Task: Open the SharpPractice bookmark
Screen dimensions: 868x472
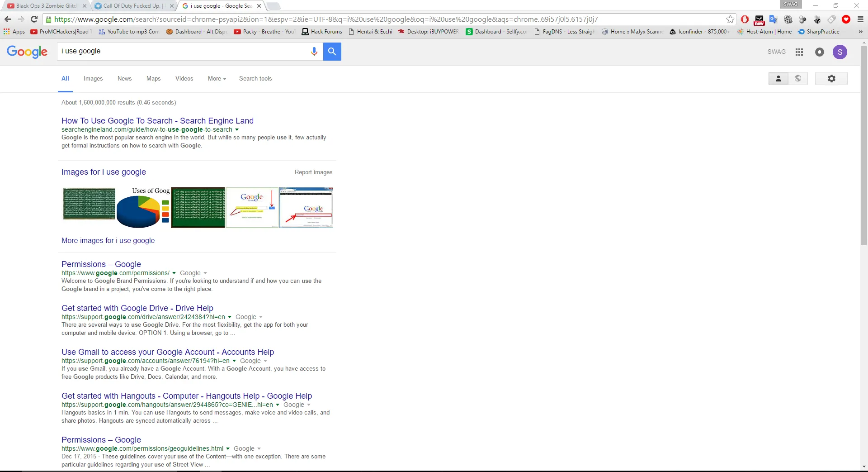Action: click(819, 32)
